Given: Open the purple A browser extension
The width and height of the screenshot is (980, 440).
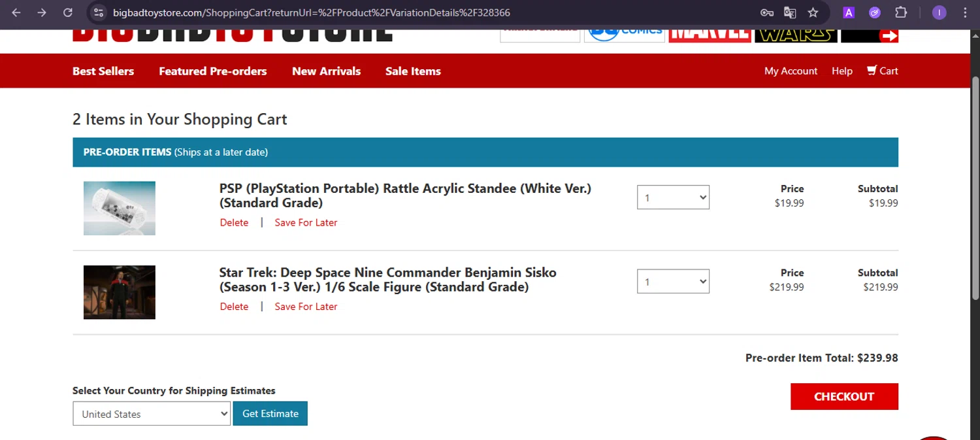Looking at the screenshot, I should click(849, 12).
